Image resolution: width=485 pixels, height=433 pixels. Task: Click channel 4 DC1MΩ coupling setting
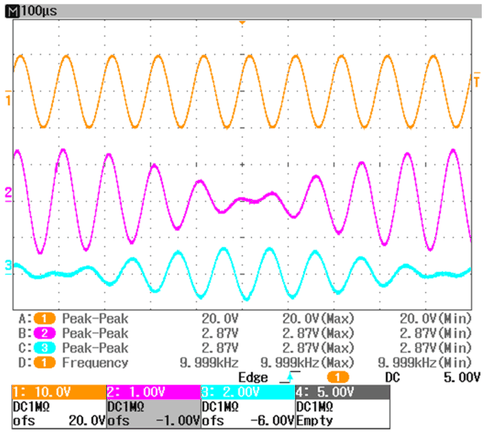tap(315, 407)
